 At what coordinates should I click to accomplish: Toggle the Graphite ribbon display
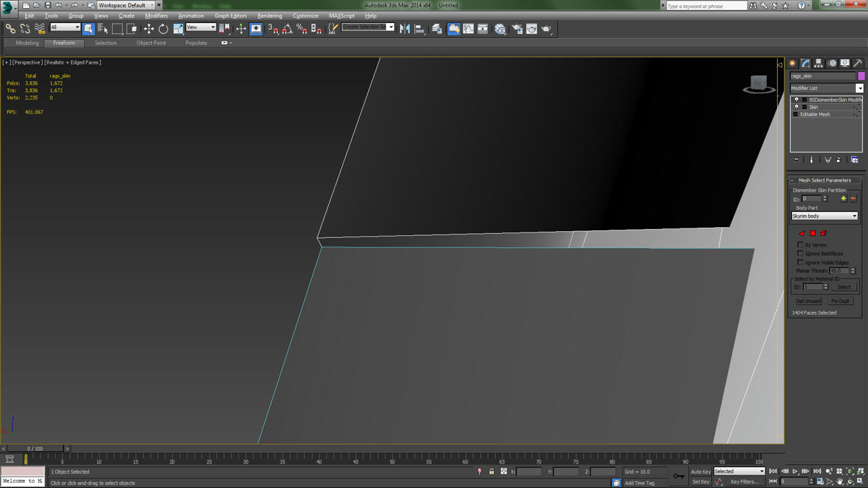click(454, 28)
